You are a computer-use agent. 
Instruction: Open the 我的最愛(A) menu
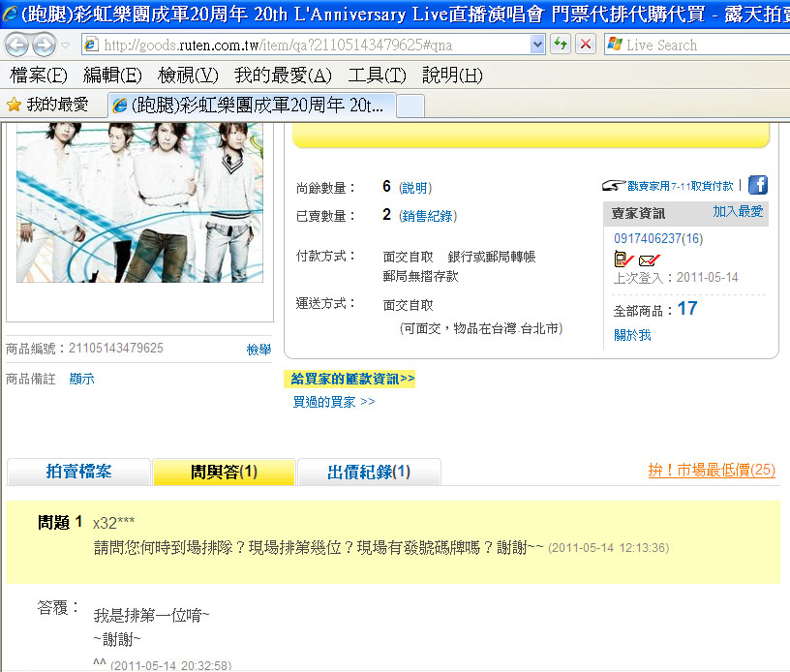283,76
